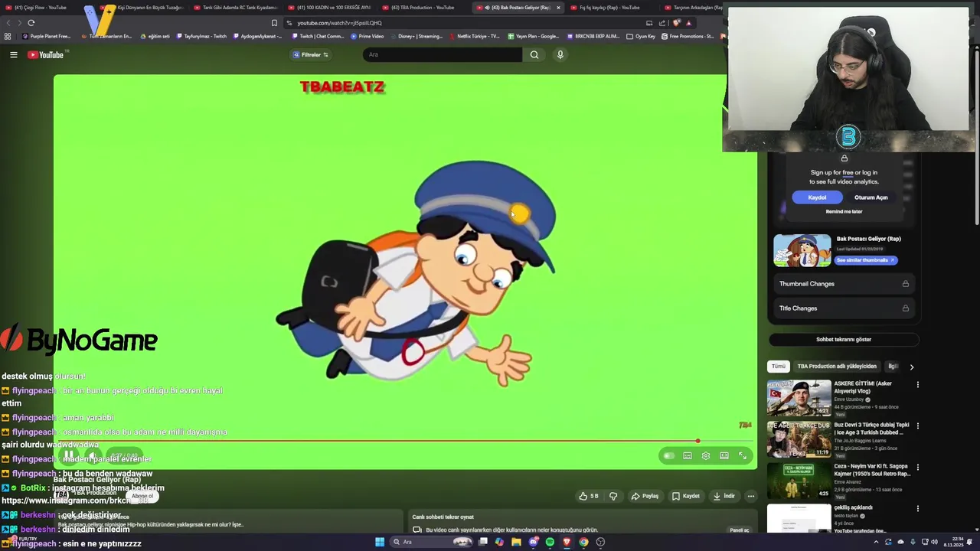Open browser apps grid in bookmarks bar
980x551 pixels.
[8, 36]
